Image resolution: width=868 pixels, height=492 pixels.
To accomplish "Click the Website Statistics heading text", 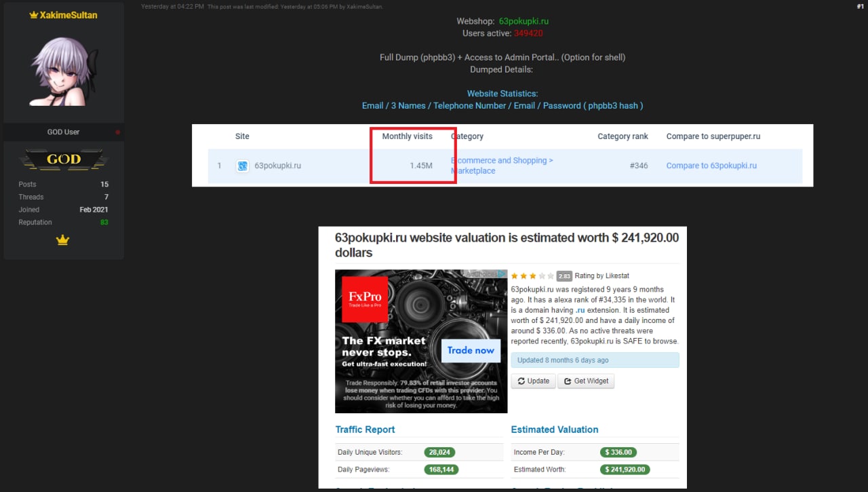I will [x=502, y=94].
